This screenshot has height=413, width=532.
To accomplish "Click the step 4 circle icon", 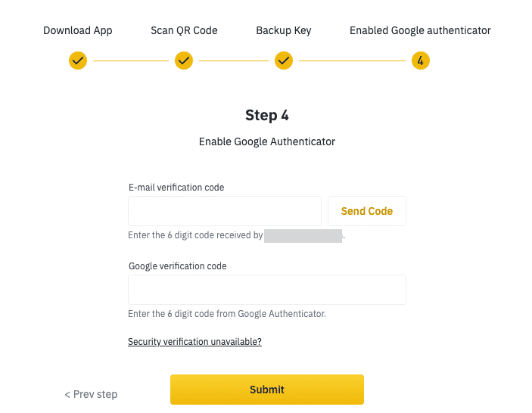I will [x=420, y=61].
